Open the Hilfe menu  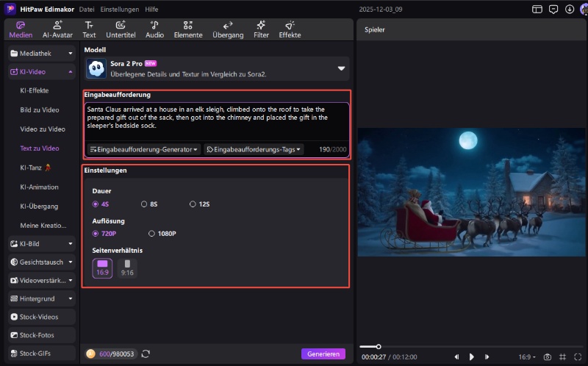[151, 10]
